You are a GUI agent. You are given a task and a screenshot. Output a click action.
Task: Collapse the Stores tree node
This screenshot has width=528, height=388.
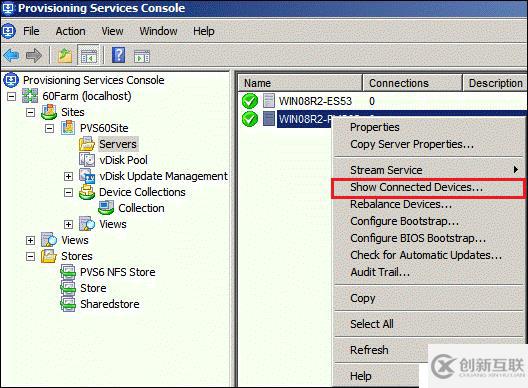(30, 257)
